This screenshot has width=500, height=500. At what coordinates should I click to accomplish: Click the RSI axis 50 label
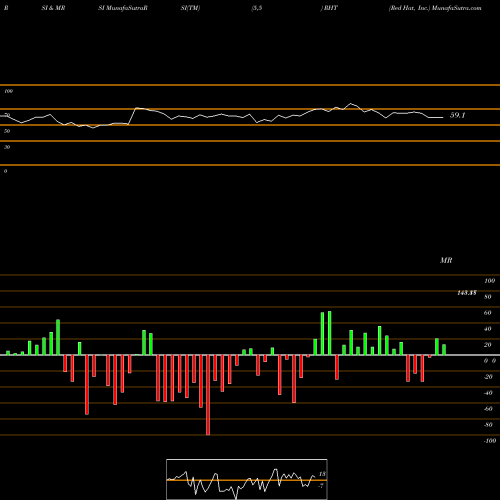pos(7,131)
